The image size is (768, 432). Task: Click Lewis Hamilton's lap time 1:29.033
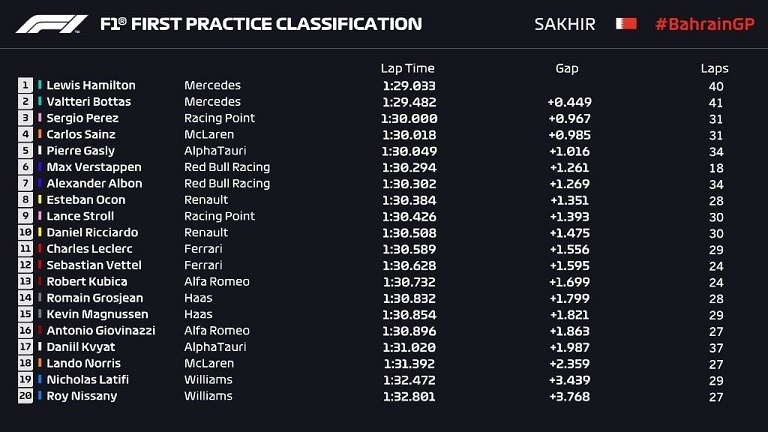[409, 86]
